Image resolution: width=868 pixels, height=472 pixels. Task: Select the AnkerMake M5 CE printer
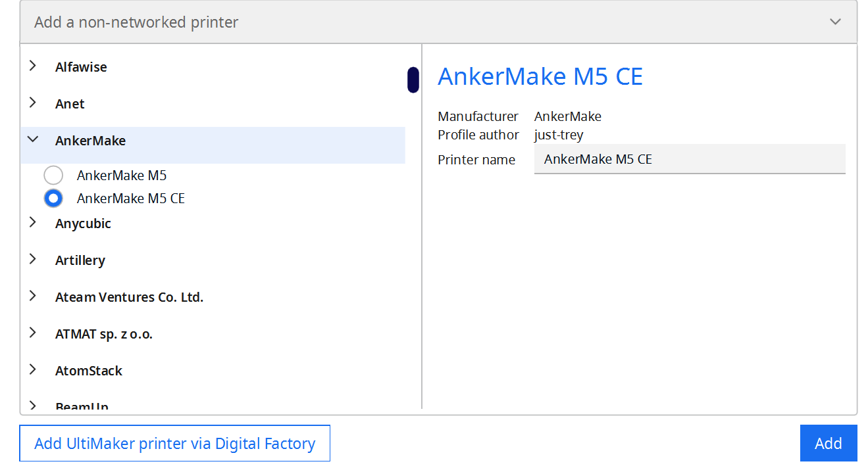coord(130,198)
